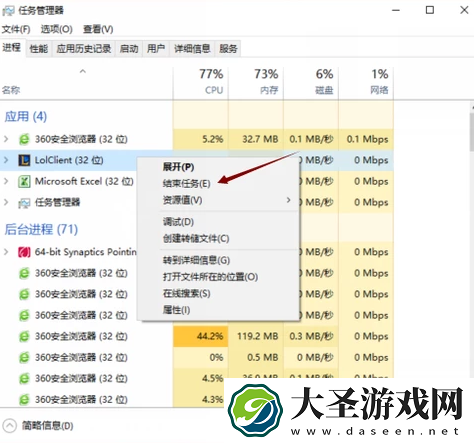Click the sort arrow above the 名称 column

(83, 71)
